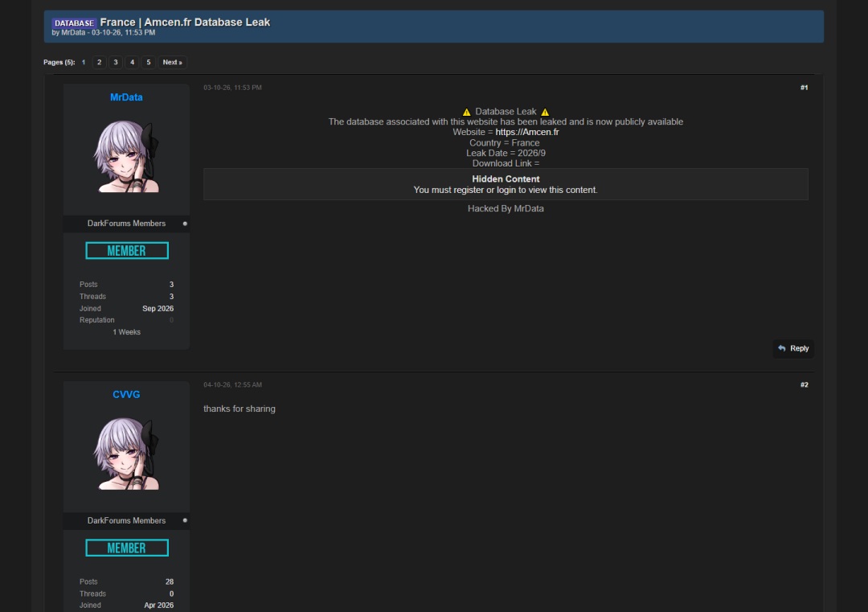Image resolution: width=868 pixels, height=612 pixels.
Task: Click MrData's '1 Weeks' membership duration
Action: tap(127, 332)
